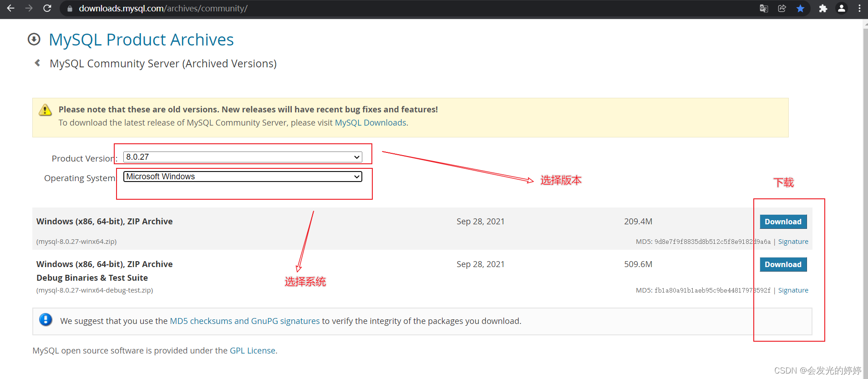This screenshot has width=868, height=379.
Task: Open the browser profile avatar
Action: tap(842, 8)
